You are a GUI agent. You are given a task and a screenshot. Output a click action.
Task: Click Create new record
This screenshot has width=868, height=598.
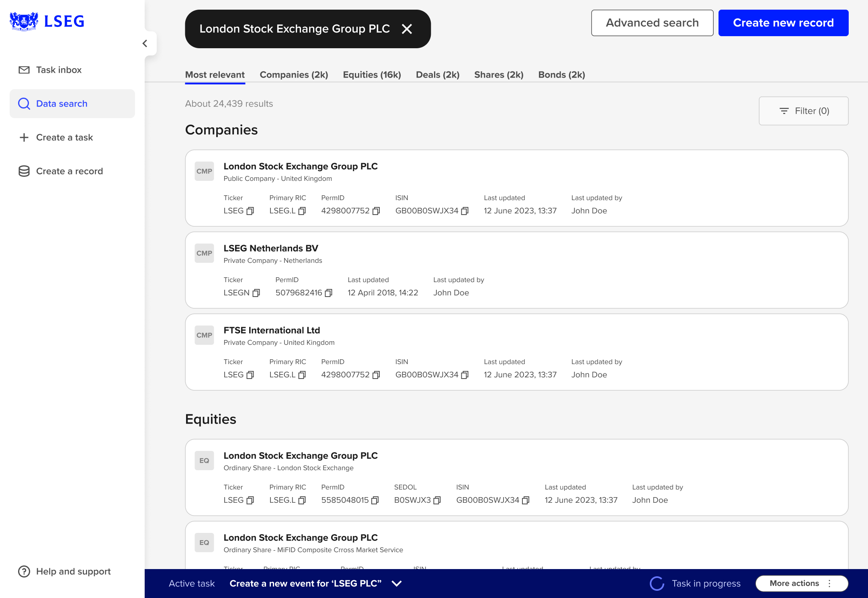coord(783,23)
